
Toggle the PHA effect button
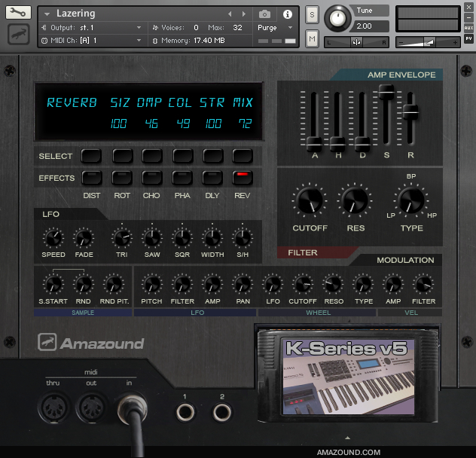coord(182,178)
